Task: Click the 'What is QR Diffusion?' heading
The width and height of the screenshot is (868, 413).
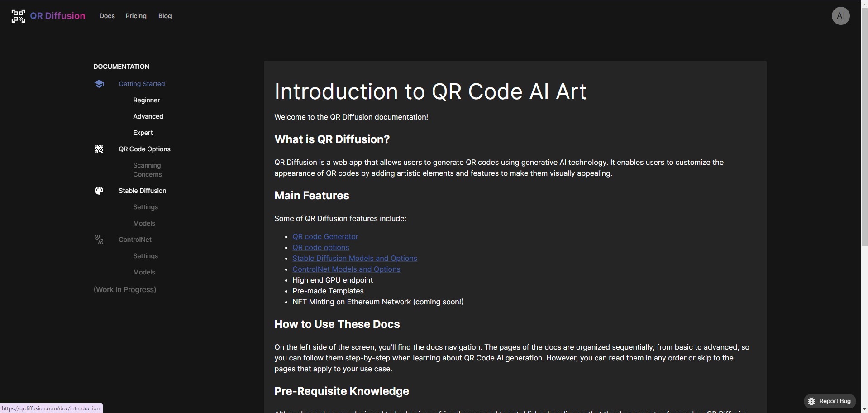Action: tap(332, 139)
